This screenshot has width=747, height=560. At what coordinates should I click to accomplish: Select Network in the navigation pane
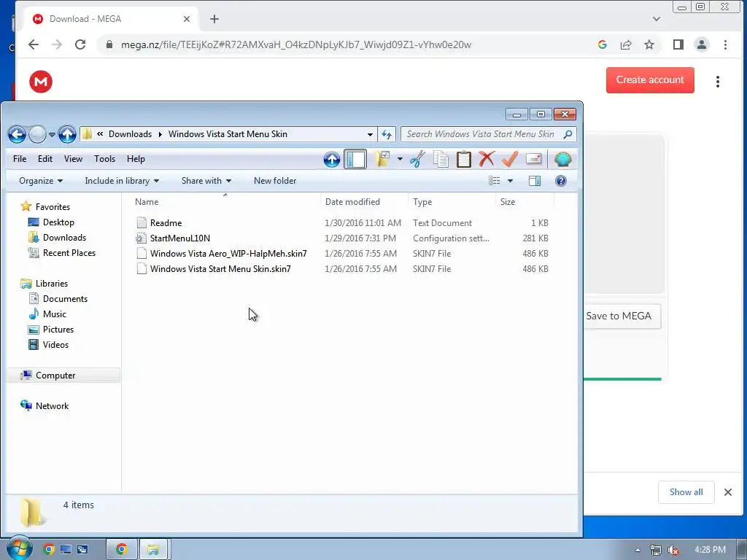(x=52, y=406)
